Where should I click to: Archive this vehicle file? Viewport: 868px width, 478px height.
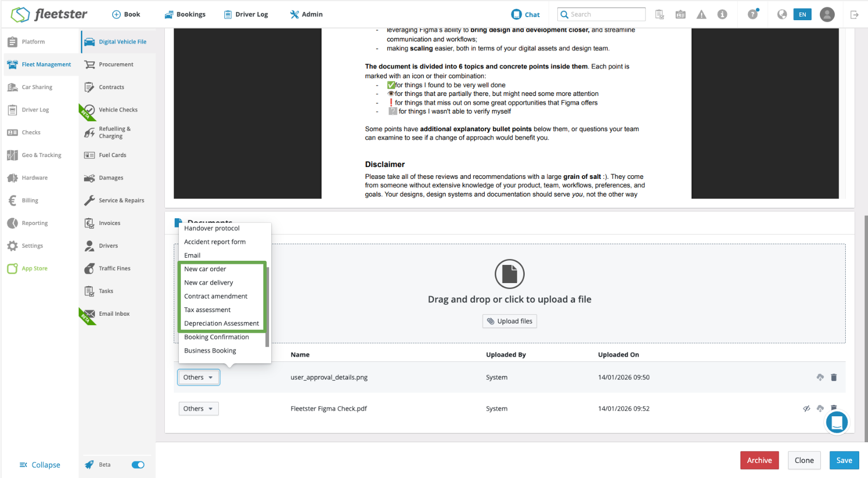click(759, 460)
